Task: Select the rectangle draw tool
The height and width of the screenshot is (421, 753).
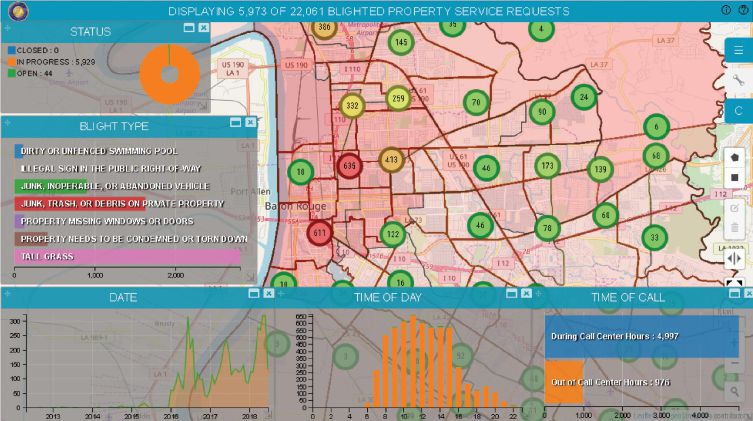Action: 735,178
